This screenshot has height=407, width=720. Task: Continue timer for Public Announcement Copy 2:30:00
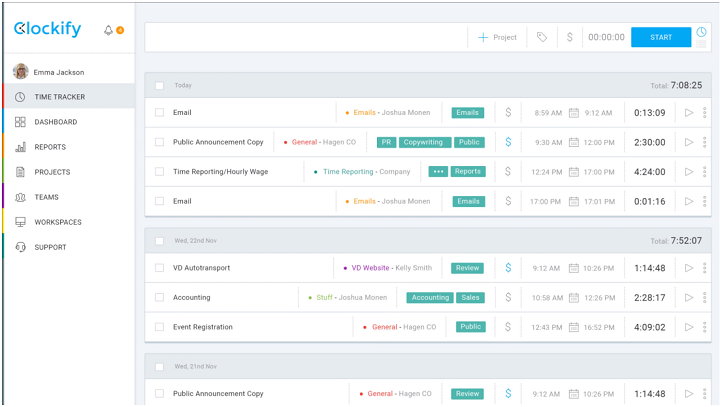pos(689,142)
